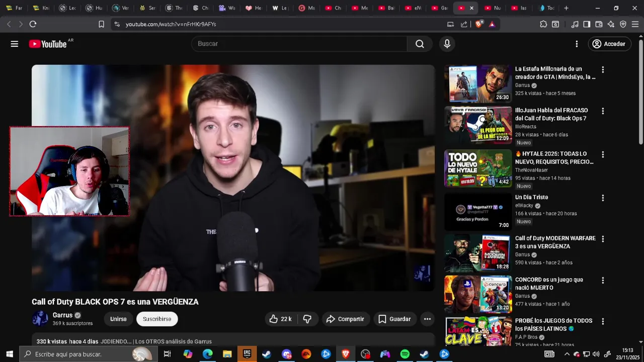Open La Estafa Millonaria video thumbnail

click(x=478, y=84)
